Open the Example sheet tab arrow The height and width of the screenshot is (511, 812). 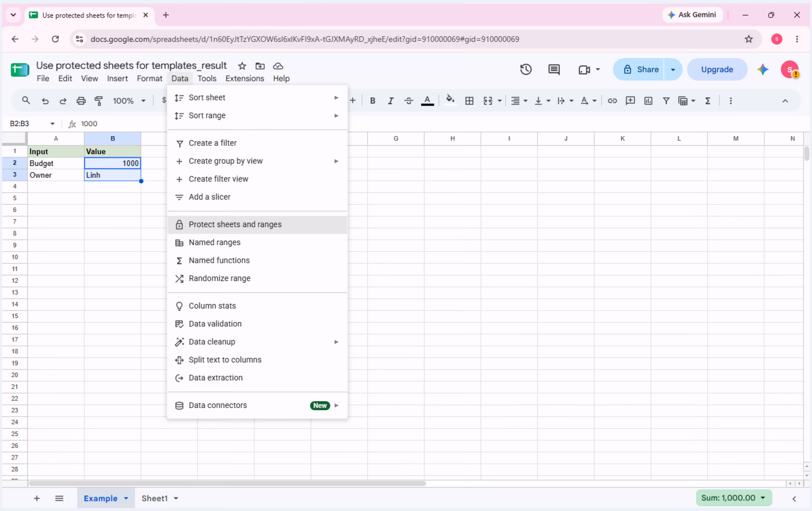tap(126, 498)
